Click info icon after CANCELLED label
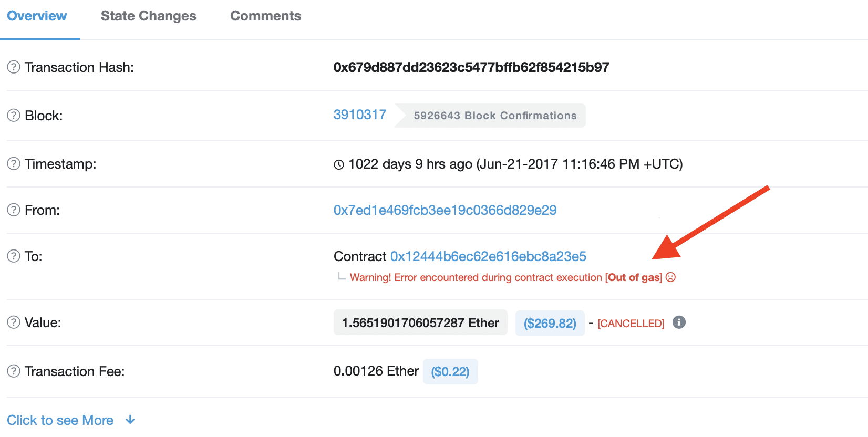 [679, 322]
